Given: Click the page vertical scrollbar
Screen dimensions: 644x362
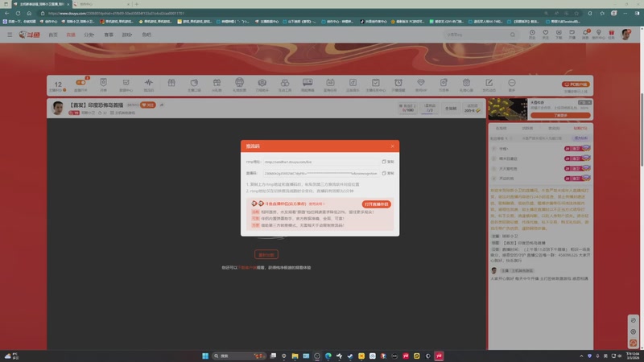Looking at the screenshot, I should pyautogui.click(x=641, y=130).
